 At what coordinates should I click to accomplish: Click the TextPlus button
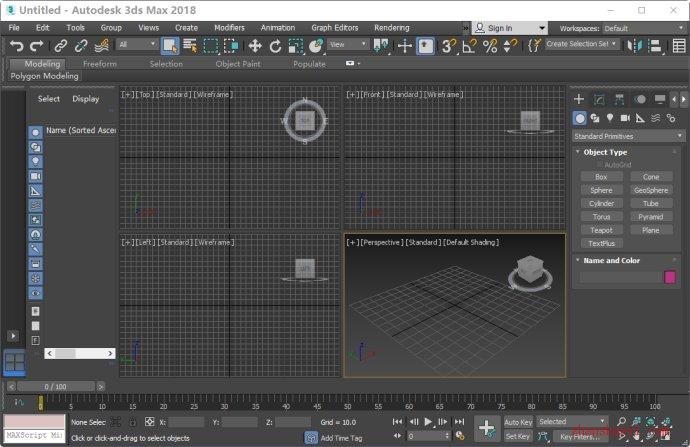point(601,243)
